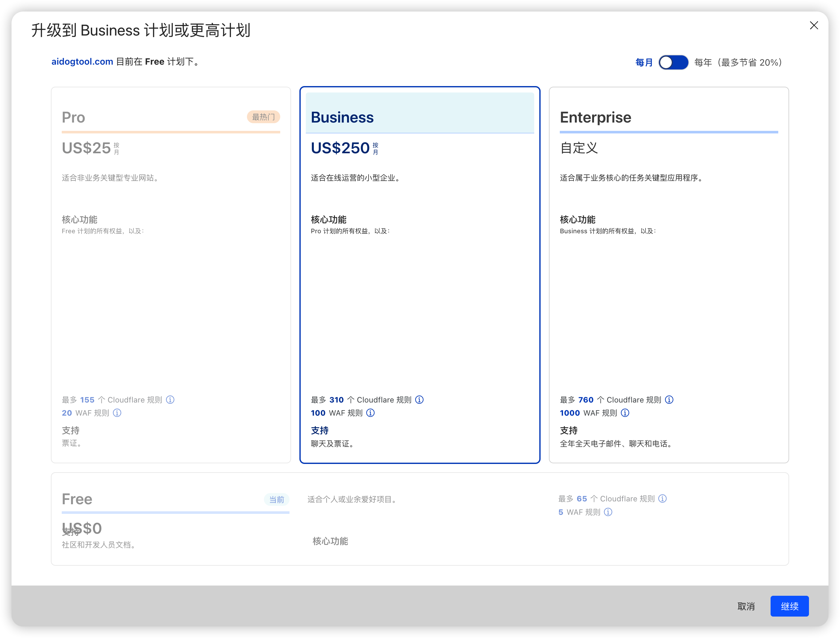840x638 pixels.
Task: Show info for Pro 155 Cloudflare rules
Action: [170, 400]
